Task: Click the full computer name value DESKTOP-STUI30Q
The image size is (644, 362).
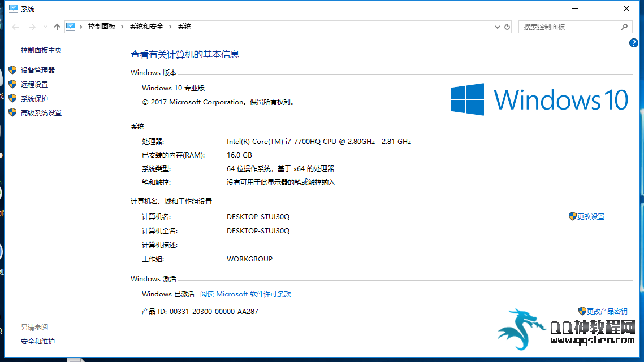Action: coord(258,230)
